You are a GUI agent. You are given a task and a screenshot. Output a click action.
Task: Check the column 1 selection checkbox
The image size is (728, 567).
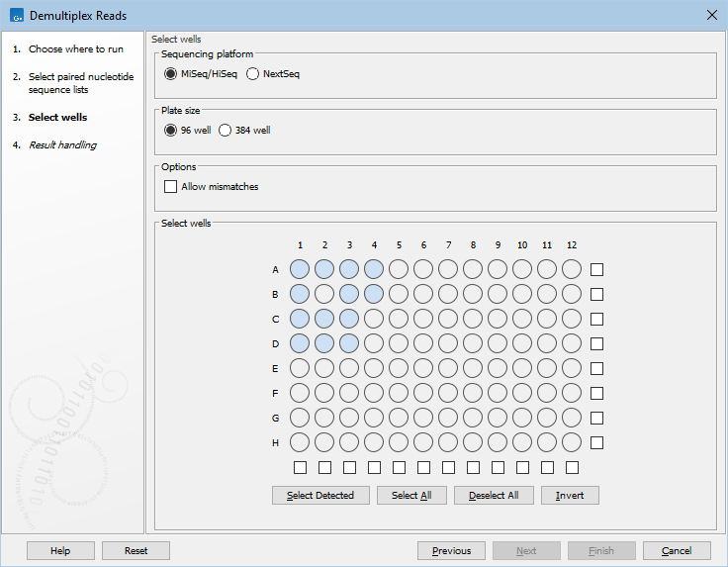pyautogui.click(x=300, y=467)
